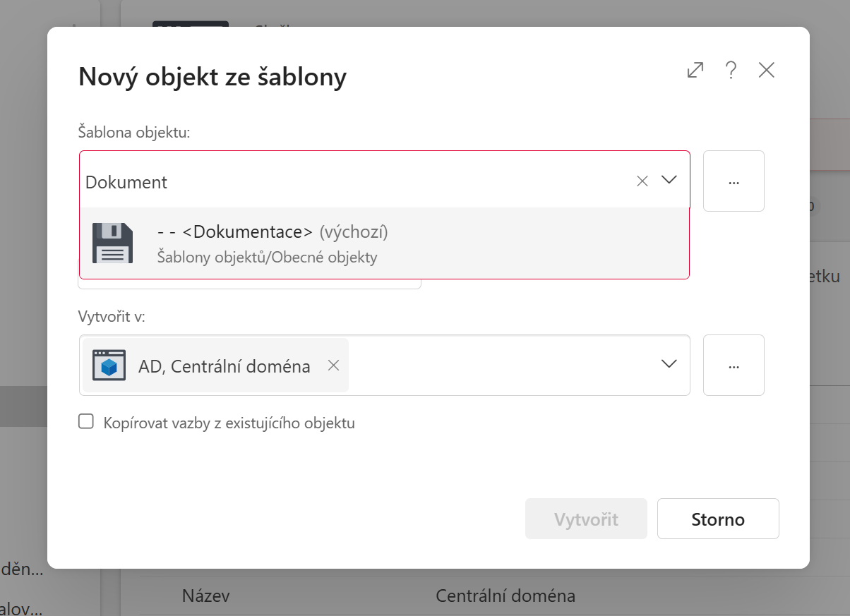
Task: Open help via the question mark icon
Action: (x=731, y=70)
